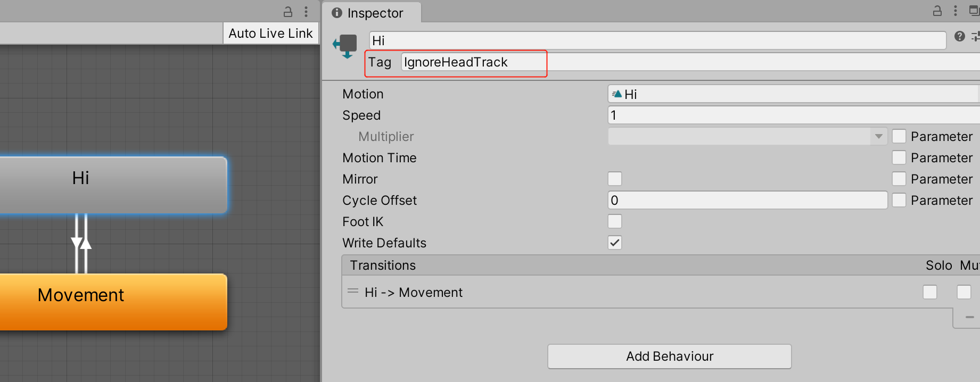Open help reference question mark icon

(960, 36)
